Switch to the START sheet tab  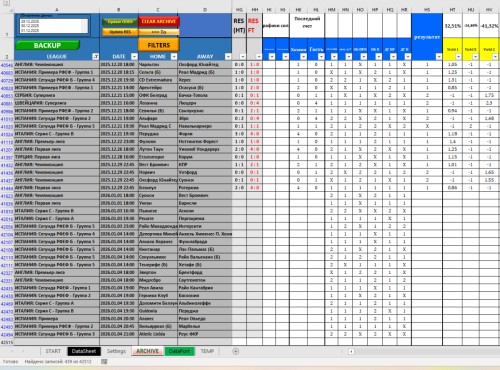click(53, 351)
